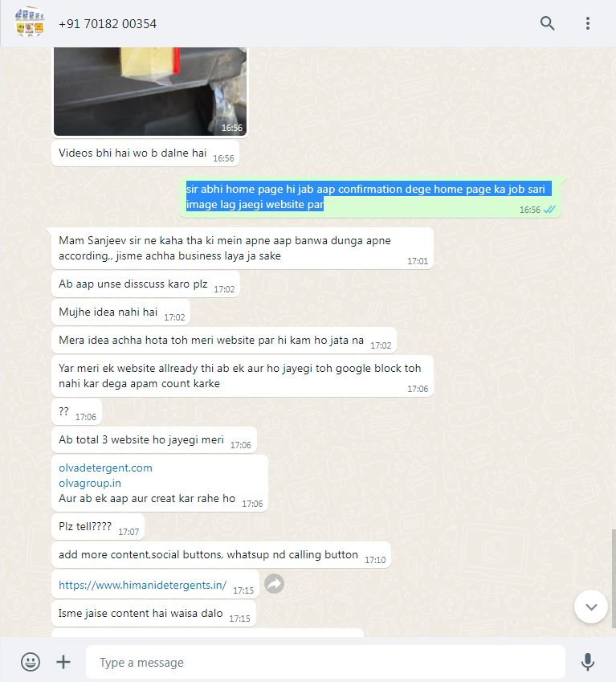Open the attach plus menu
The width and height of the screenshot is (616, 682).
click(x=63, y=662)
